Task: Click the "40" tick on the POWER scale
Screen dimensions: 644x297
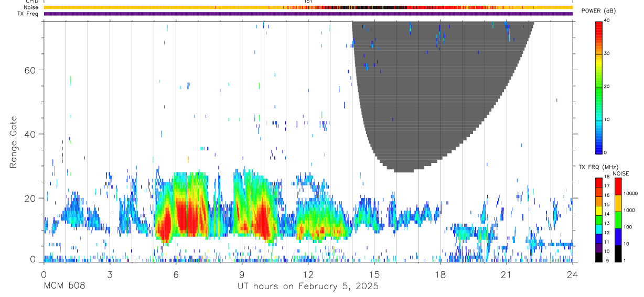Action: 607,20
